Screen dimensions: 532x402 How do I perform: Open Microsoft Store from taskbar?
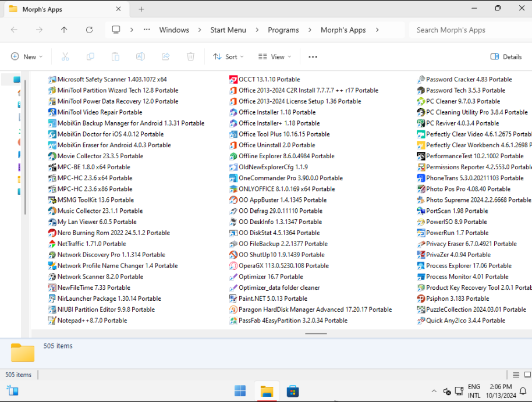coord(293,391)
